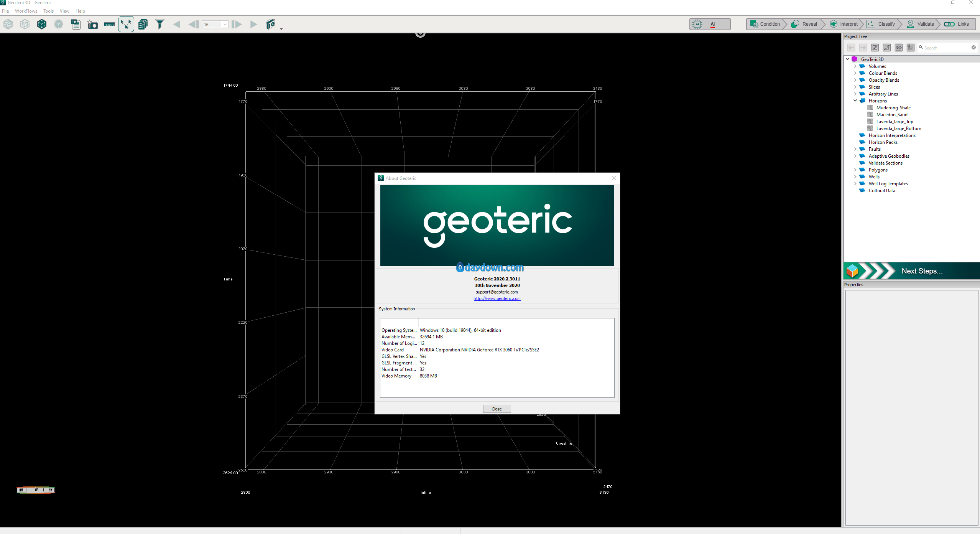Expand the Adaptive Geobodies node
This screenshot has height=534, width=980.
pos(855,156)
